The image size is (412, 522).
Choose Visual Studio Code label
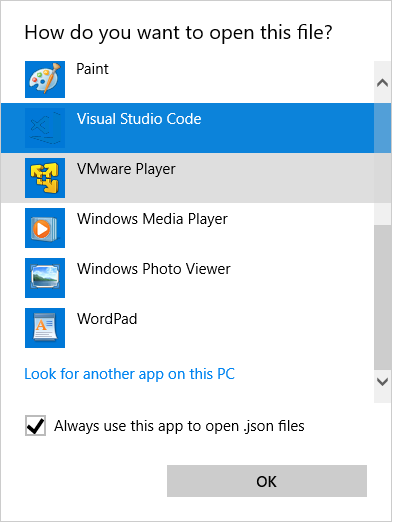pos(139,119)
